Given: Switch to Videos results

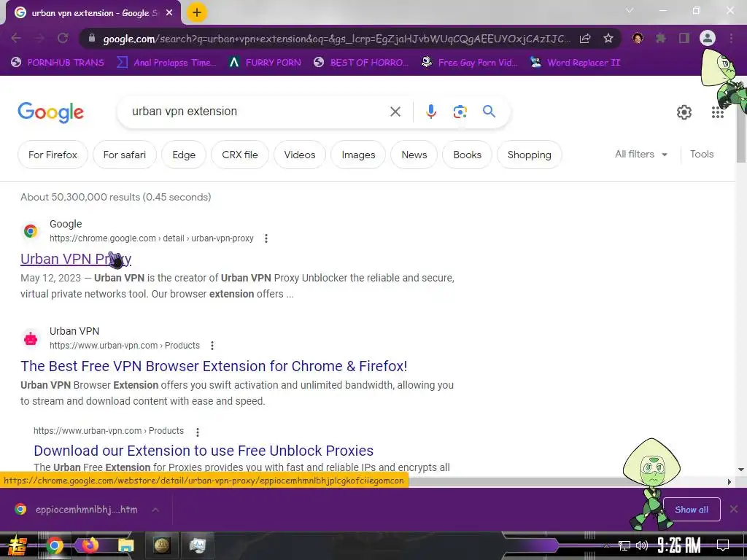Looking at the screenshot, I should (x=300, y=155).
